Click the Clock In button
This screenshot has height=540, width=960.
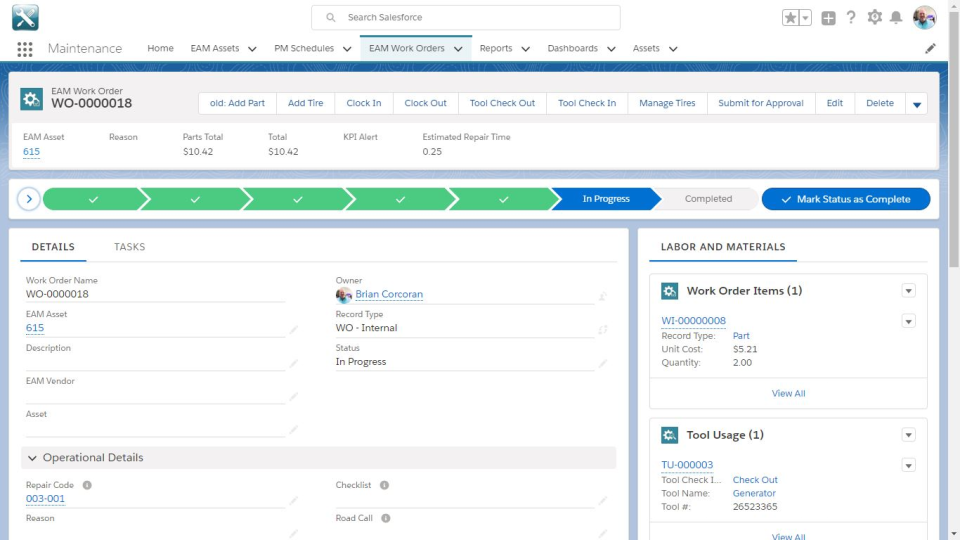(x=364, y=103)
